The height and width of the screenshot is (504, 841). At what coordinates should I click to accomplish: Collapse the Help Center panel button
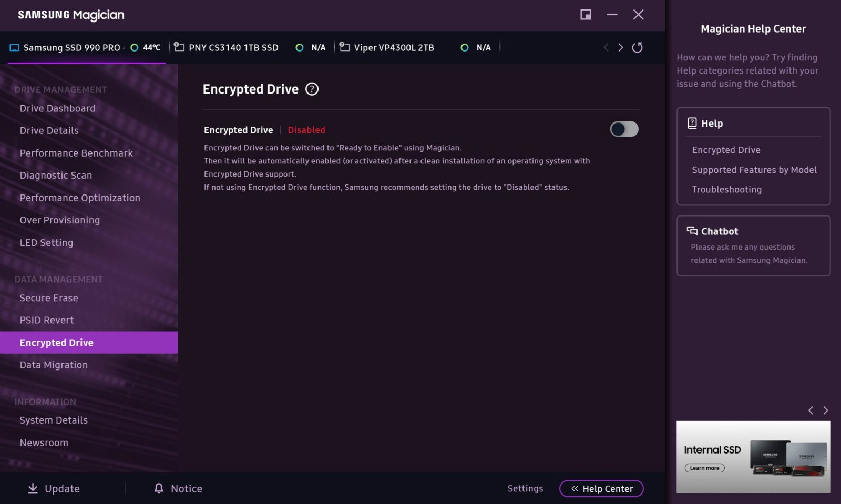601,489
